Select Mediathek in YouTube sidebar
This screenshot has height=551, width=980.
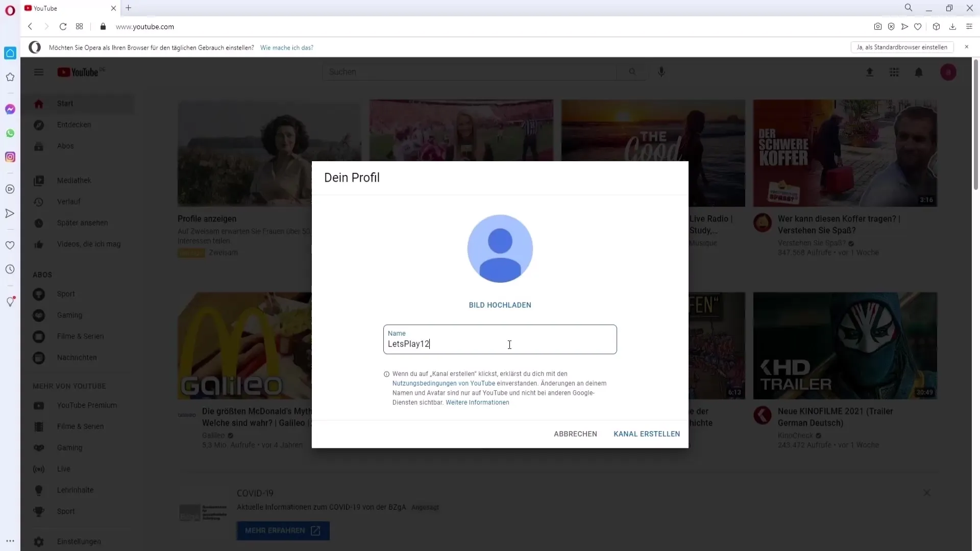[x=78, y=181]
